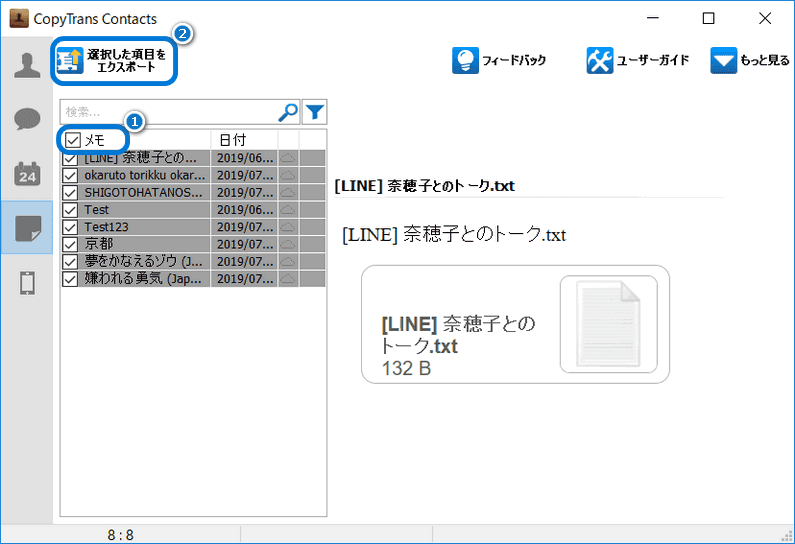The image size is (795, 544).
Task: Expand もっと見る more menu
Action: (x=750, y=60)
